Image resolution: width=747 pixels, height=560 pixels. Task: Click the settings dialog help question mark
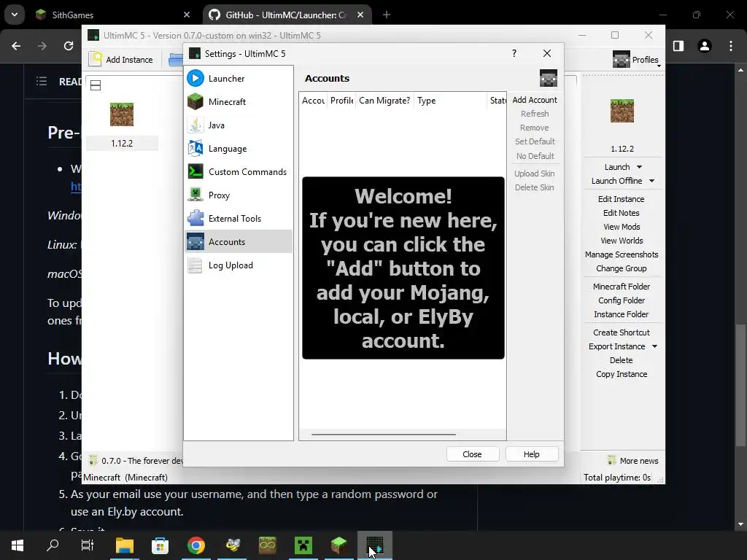pyautogui.click(x=514, y=53)
